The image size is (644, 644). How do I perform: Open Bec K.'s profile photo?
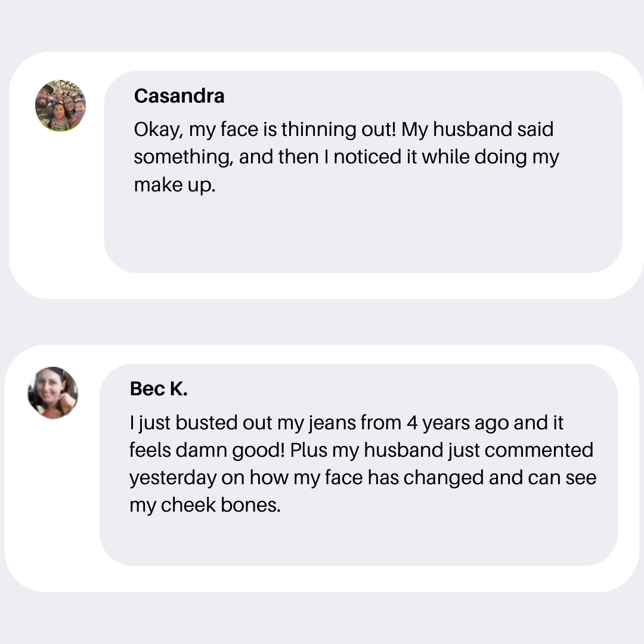coord(52,393)
